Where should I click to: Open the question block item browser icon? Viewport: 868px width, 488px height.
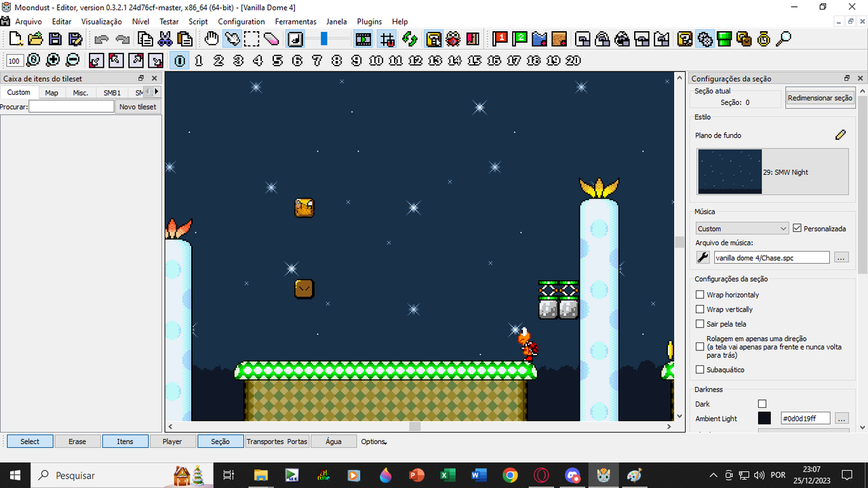point(685,39)
